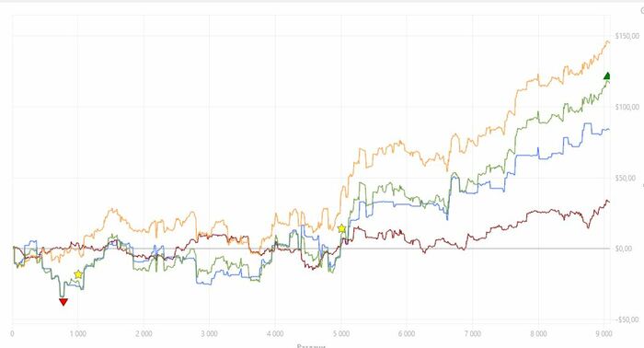644x348 pixels.
Task: Click the blue line's end point
Action: (609, 130)
